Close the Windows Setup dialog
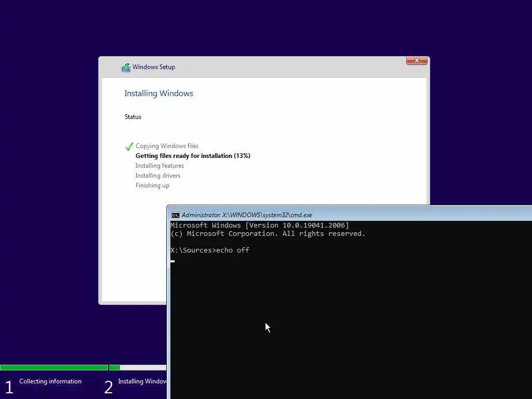This screenshot has height=399, width=532. coord(417,60)
